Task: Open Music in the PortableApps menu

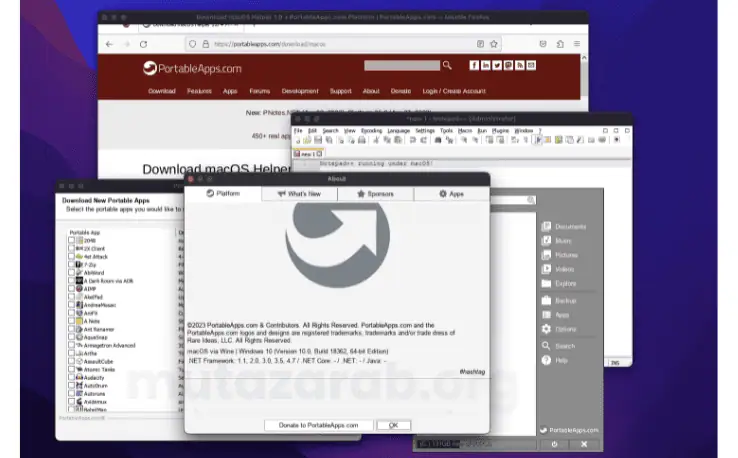Action: coord(557,241)
